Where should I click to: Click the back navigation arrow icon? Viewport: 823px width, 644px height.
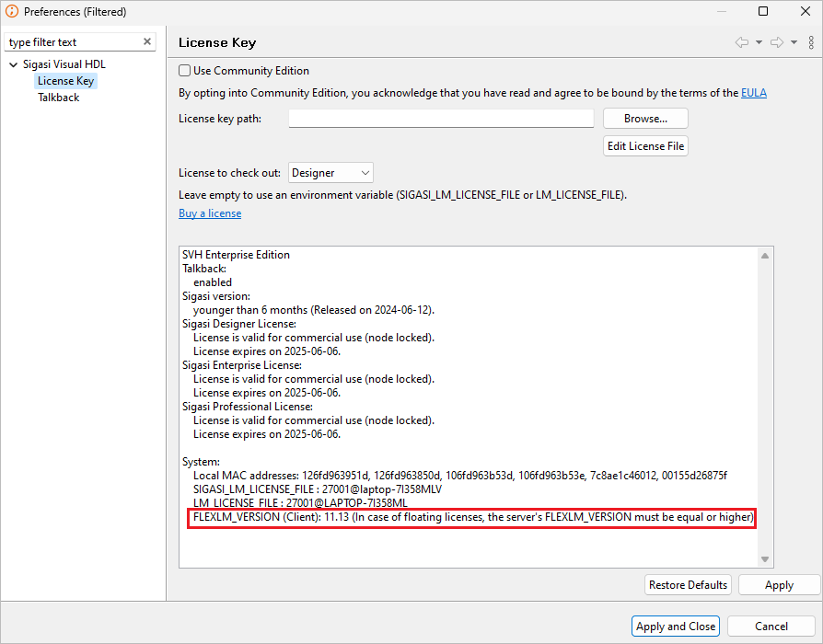tap(742, 42)
